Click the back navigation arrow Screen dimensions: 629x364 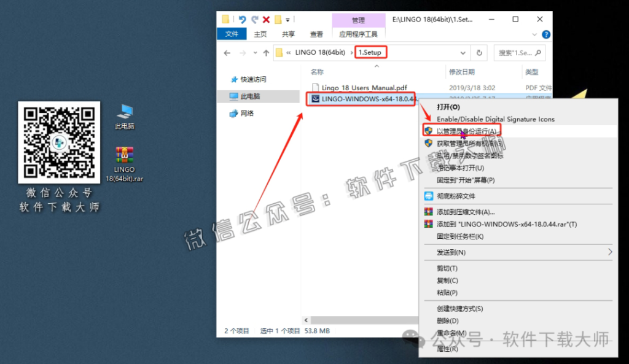(x=227, y=52)
